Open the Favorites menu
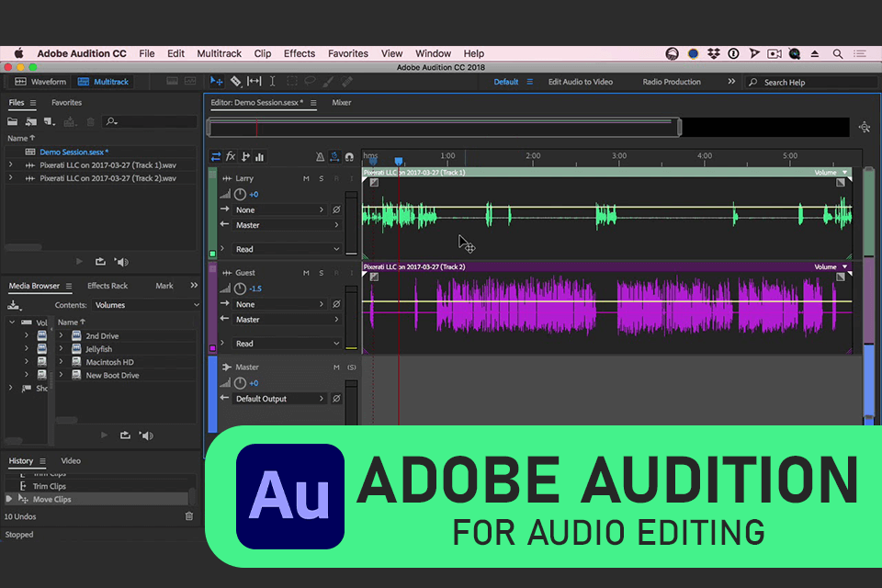The width and height of the screenshot is (882, 588). click(348, 53)
